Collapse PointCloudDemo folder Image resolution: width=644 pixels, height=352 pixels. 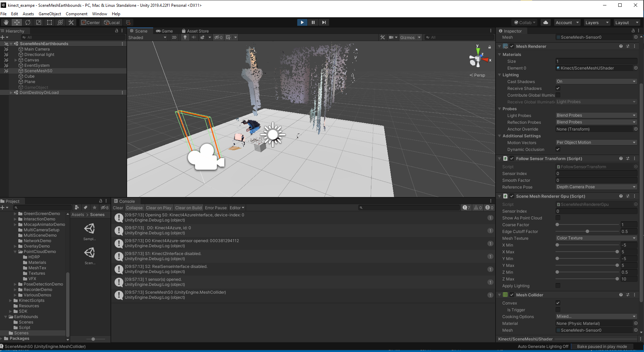15,252
